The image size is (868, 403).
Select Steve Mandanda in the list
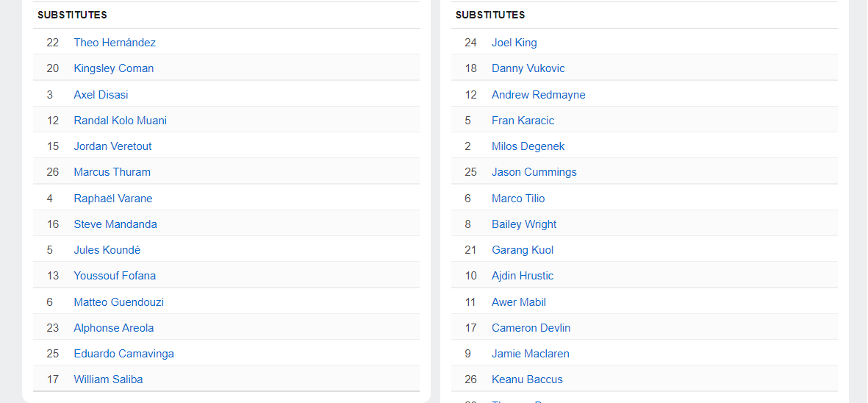click(115, 224)
